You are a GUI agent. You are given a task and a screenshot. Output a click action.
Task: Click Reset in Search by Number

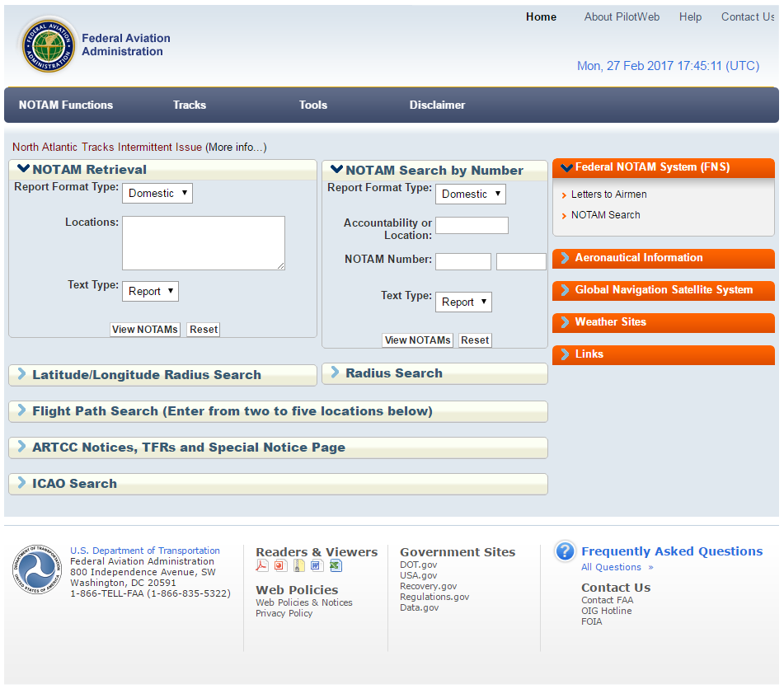[x=475, y=340]
